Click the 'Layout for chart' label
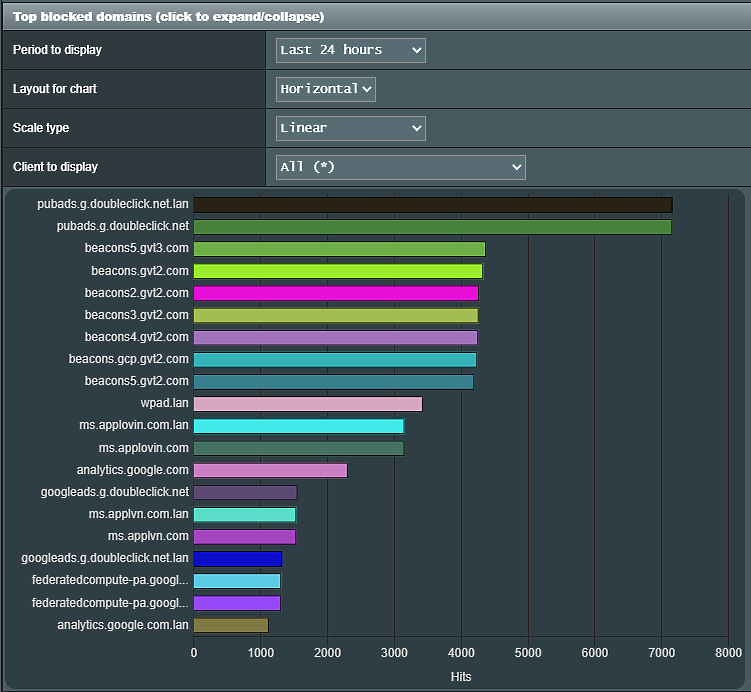Screen dimensions: 751x692 coord(55,89)
